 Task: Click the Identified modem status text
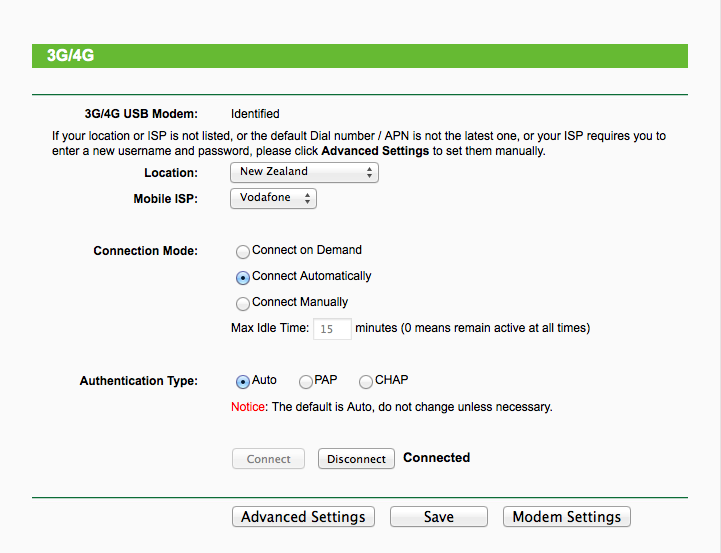pos(255,114)
